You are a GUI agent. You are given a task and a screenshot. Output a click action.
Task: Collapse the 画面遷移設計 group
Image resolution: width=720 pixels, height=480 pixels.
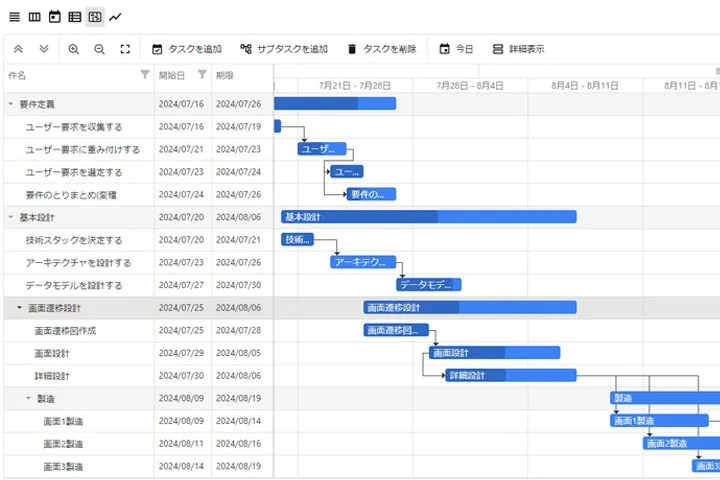click(19, 308)
